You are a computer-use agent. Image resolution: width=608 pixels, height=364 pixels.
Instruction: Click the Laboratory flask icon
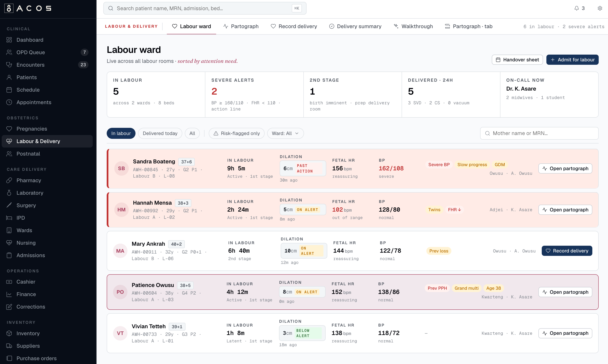(x=9, y=193)
